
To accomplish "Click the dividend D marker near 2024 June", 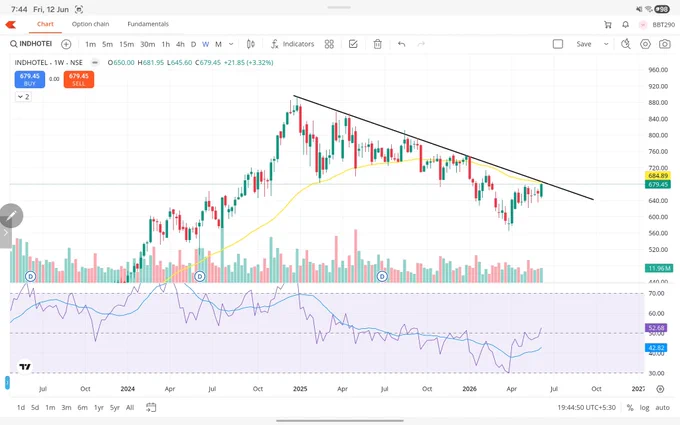I will coord(199,276).
